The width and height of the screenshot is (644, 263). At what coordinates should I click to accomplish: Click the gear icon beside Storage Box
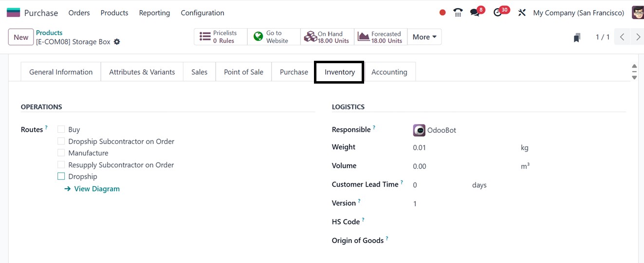117,42
